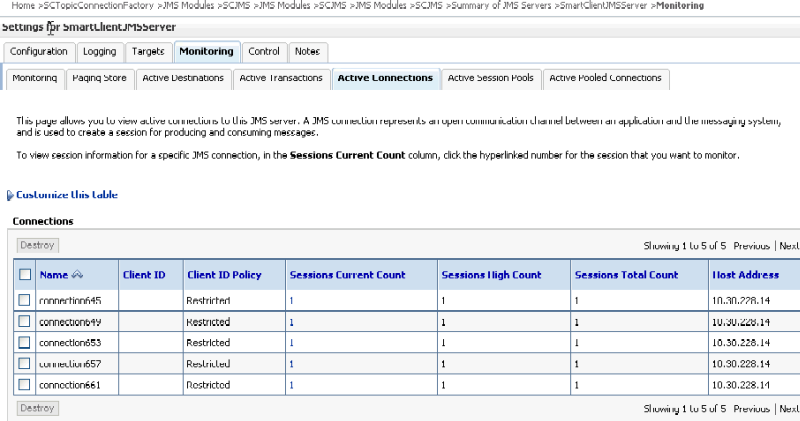Go to the Targets tab
Image resolution: width=800 pixels, height=421 pixels.
(148, 51)
